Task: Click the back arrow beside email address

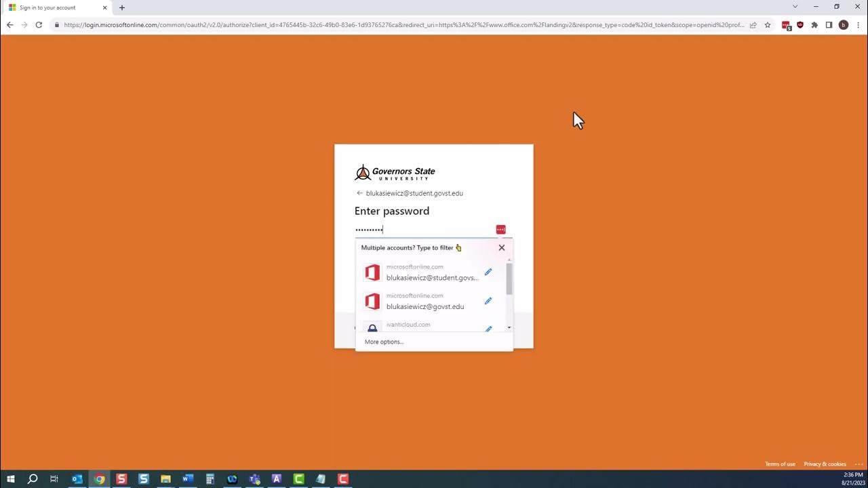Action: pos(359,193)
